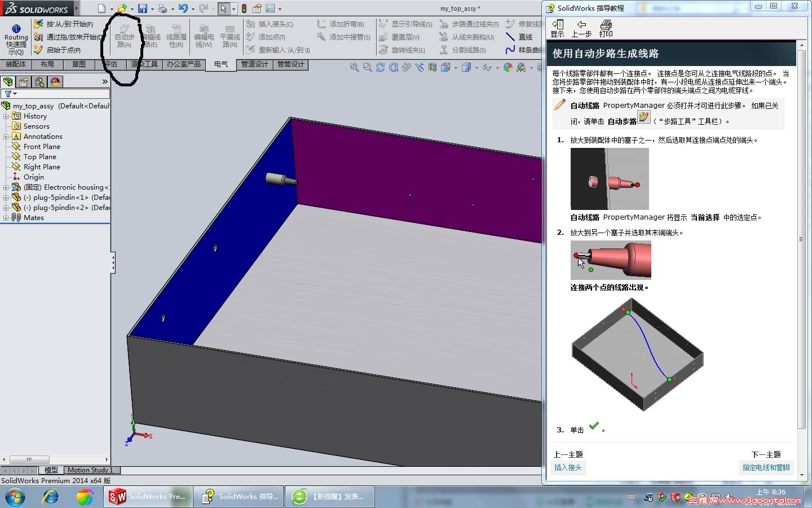This screenshot has width=812, height=508.
Task: Open the ConfigurationManager tab icon
Action: tap(39, 82)
